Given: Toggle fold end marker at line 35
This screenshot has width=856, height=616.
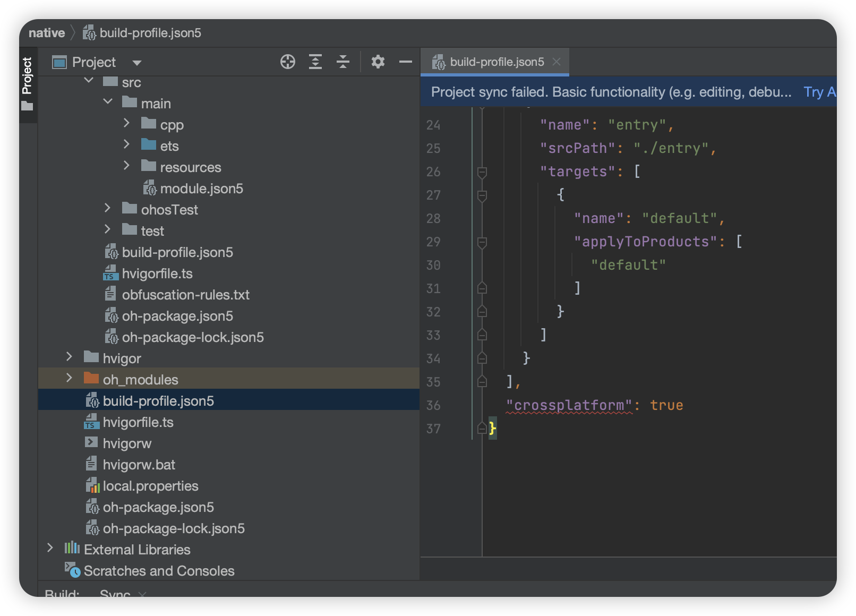Looking at the screenshot, I should (x=482, y=381).
